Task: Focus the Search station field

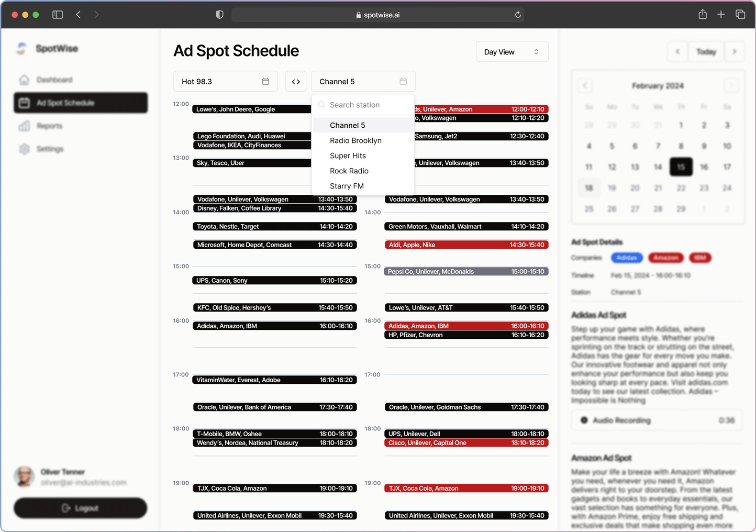Action: click(363, 105)
